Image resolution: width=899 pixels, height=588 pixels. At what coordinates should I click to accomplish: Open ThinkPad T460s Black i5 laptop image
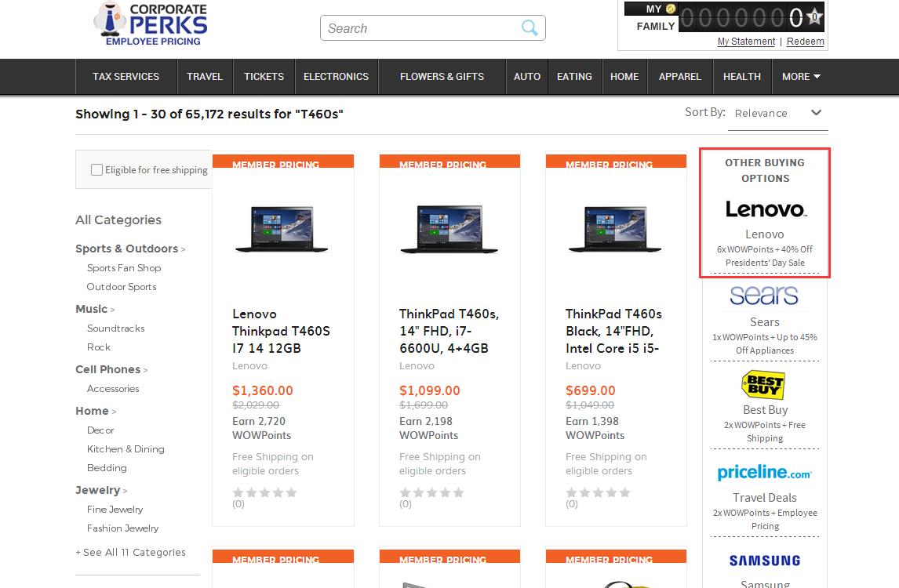coord(615,229)
